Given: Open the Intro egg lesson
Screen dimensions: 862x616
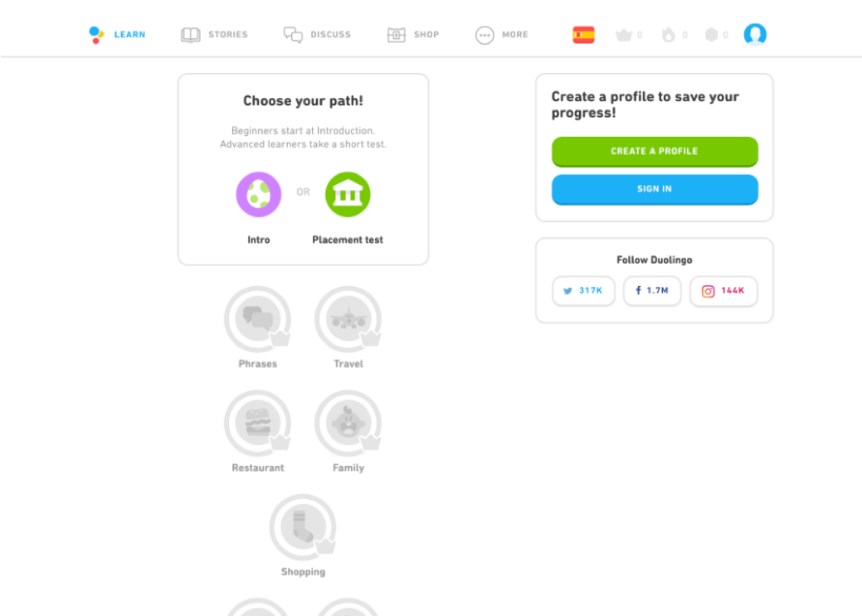Looking at the screenshot, I should pos(258,194).
